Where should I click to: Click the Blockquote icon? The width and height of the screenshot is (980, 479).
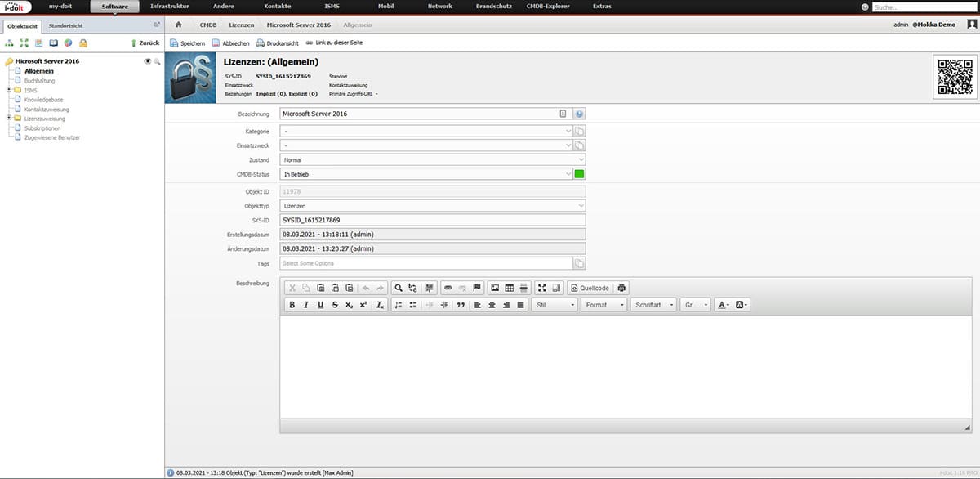click(x=461, y=305)
